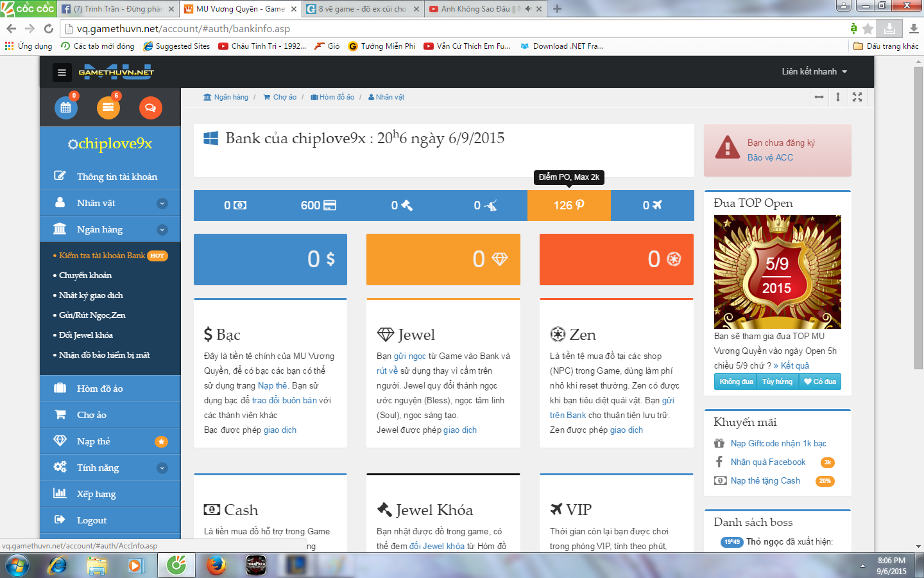The height and width of the screenshot is (578, 924).
Task: Open the Châu Tinh Trì bookmark
Action: [262, 46]
